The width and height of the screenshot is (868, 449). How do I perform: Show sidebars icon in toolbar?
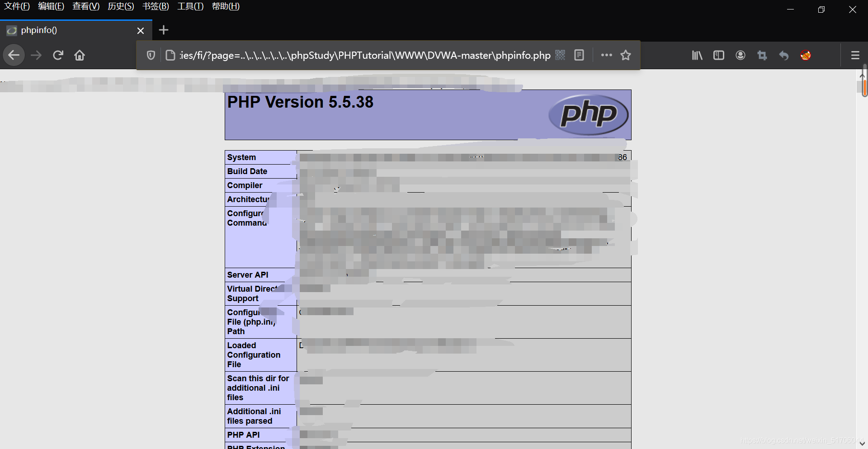coord(719,55)
